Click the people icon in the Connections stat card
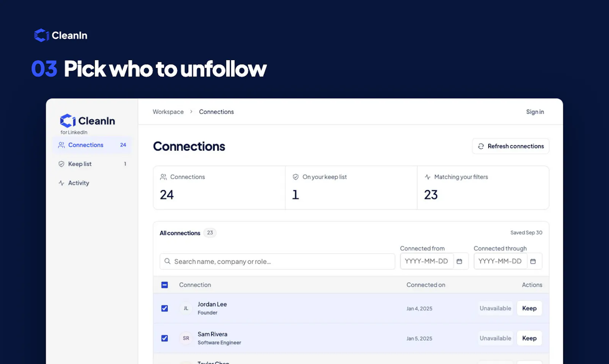609x364 pixels. point(163,177)
